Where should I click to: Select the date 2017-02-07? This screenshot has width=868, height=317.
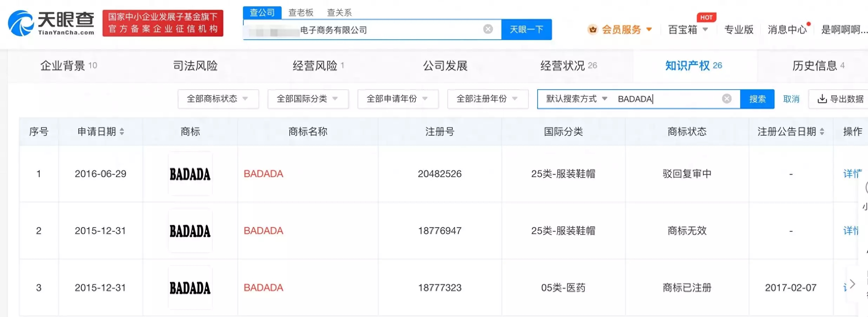coord(791,287)
